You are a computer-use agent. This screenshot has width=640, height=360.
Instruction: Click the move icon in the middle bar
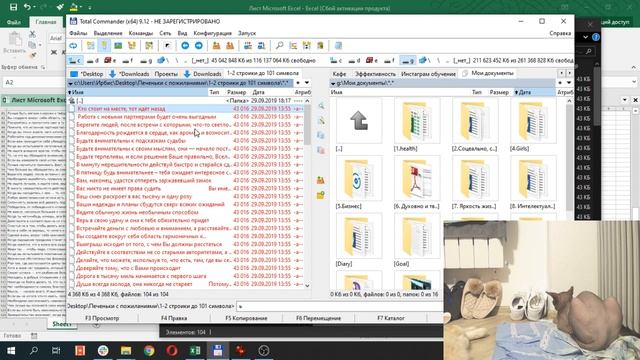tap(321, 150)
